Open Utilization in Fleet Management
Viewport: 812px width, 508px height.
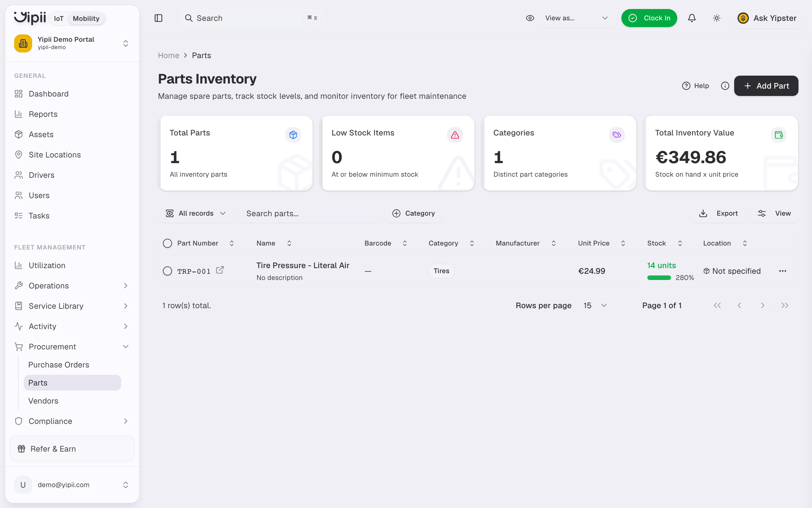click(72, 265)
